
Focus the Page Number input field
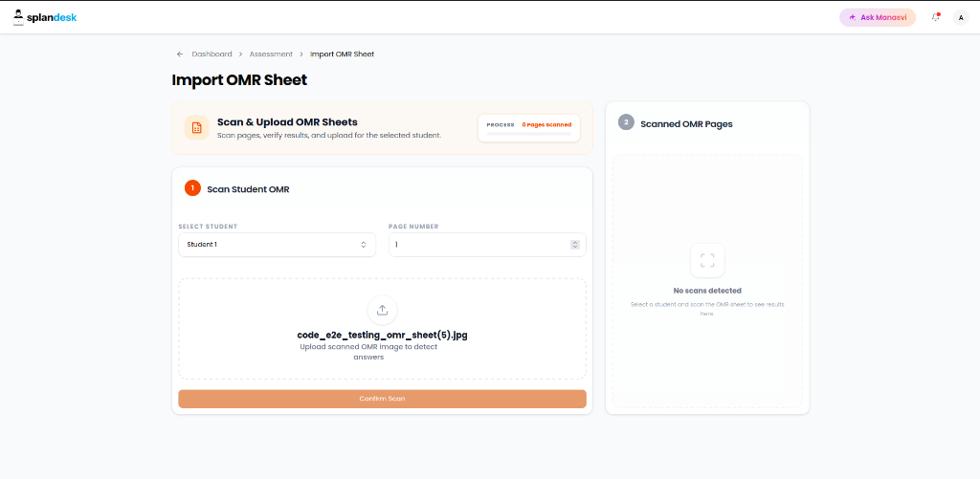pos(487,245)
